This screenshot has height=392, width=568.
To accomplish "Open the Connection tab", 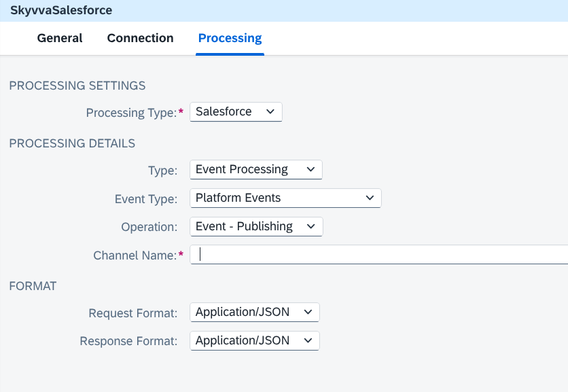I will [x=140, y=38].
